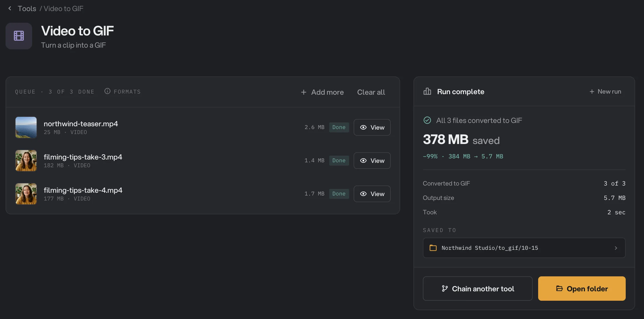Click the bar chart icon beside Run complete
Image resolution: width=644 pixels, height=319 pixels.
[427, 91]
